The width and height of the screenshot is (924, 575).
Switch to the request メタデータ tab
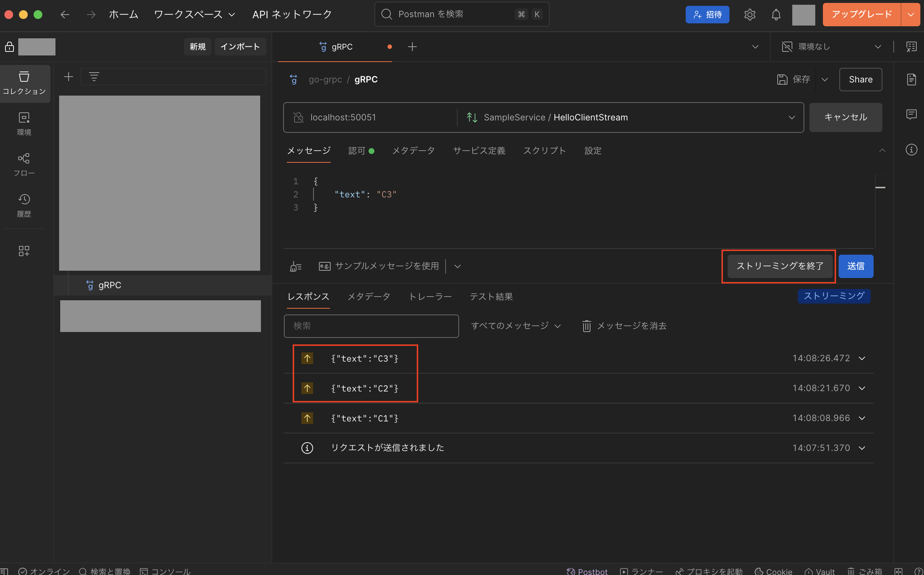(413, 151)
